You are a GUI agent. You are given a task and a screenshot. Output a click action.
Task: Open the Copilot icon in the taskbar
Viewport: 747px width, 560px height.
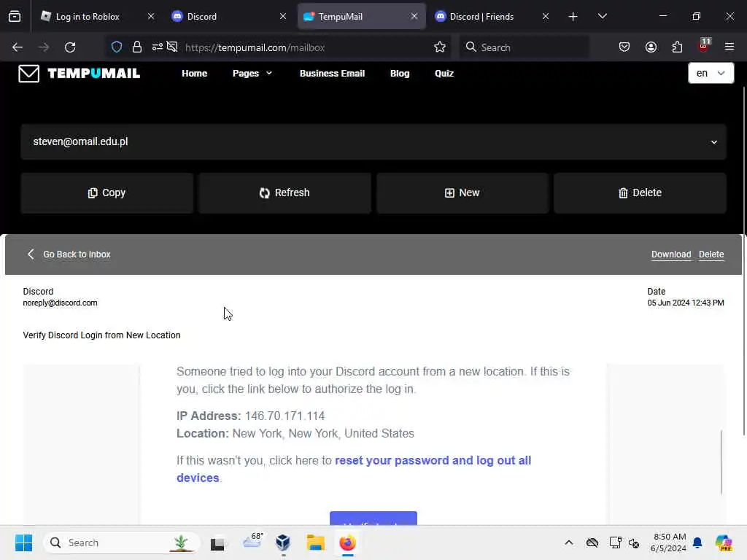[x=724, y=542]
